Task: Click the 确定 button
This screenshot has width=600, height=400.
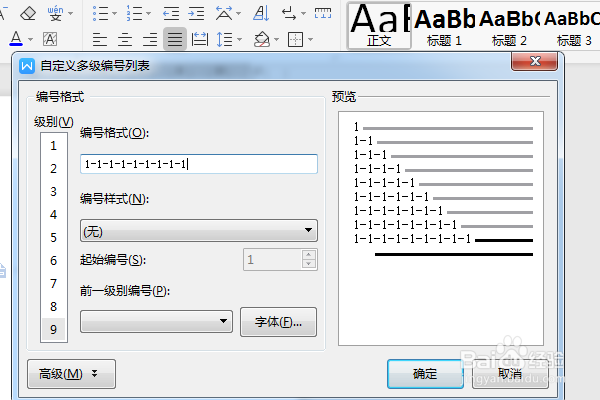Action: [x=425, y=374]
